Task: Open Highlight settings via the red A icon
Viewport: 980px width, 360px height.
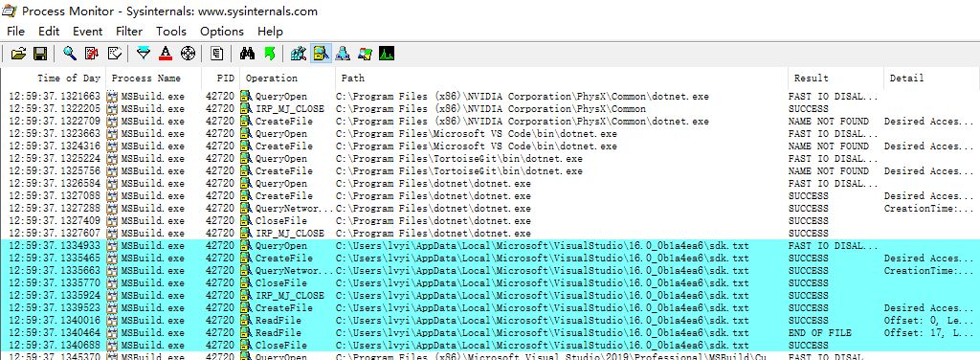Action: pos(165,54)
